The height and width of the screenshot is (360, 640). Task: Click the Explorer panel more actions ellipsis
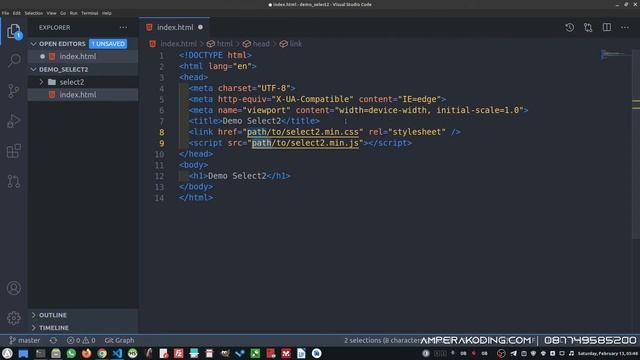click(x=123, y=27)
